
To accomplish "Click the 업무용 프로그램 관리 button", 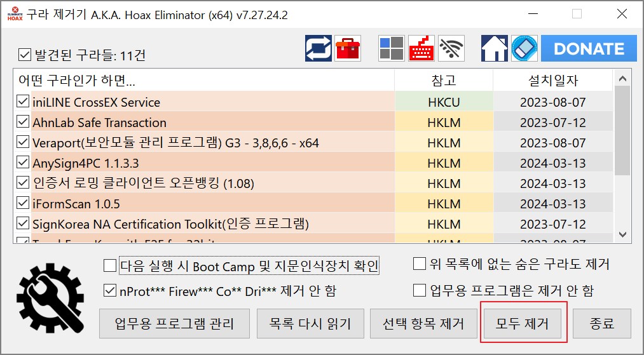I will (175, 323).
